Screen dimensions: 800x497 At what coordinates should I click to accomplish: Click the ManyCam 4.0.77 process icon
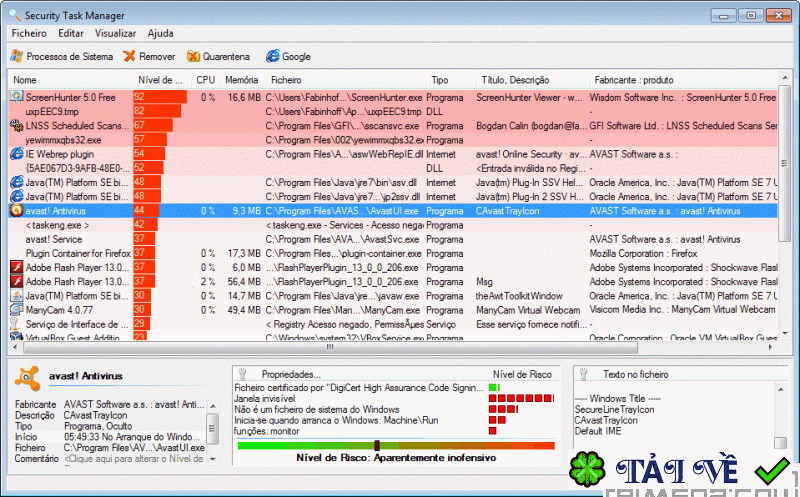17,310
